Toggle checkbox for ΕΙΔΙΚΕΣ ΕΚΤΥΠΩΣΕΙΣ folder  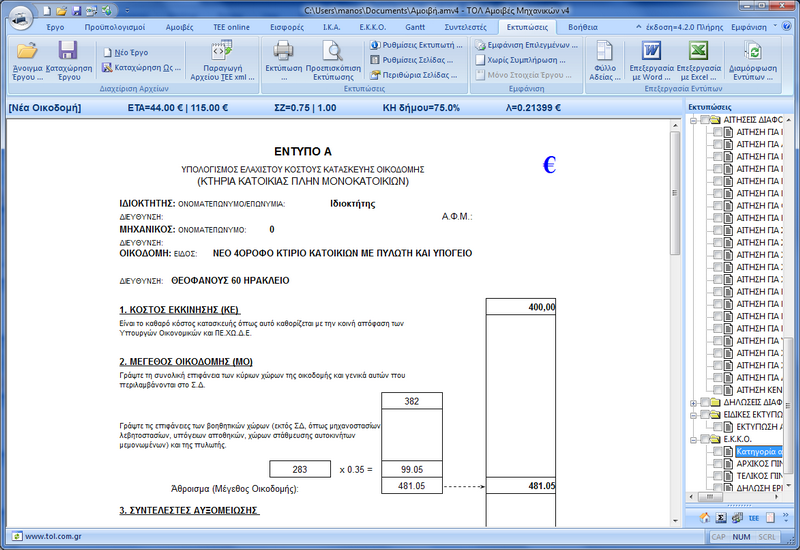click(705, 414)
